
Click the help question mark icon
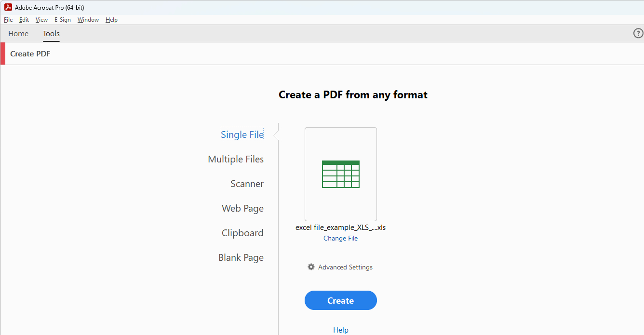pos(638,33)
